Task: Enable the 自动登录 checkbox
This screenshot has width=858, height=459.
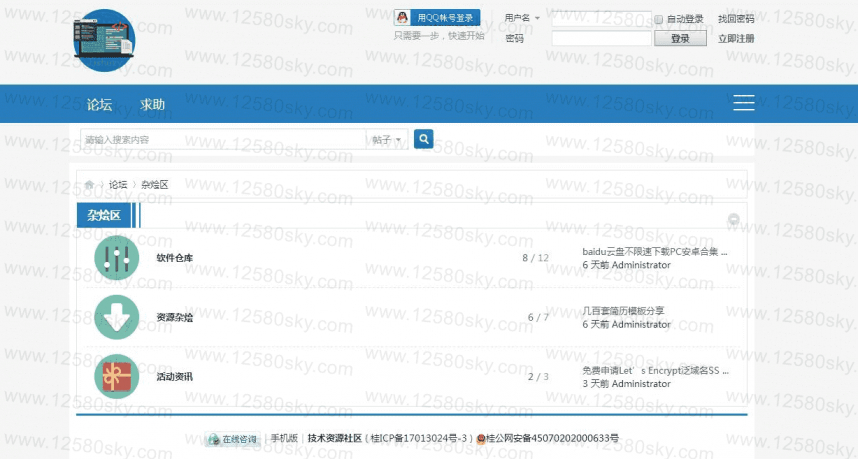Action: point(658,19)
